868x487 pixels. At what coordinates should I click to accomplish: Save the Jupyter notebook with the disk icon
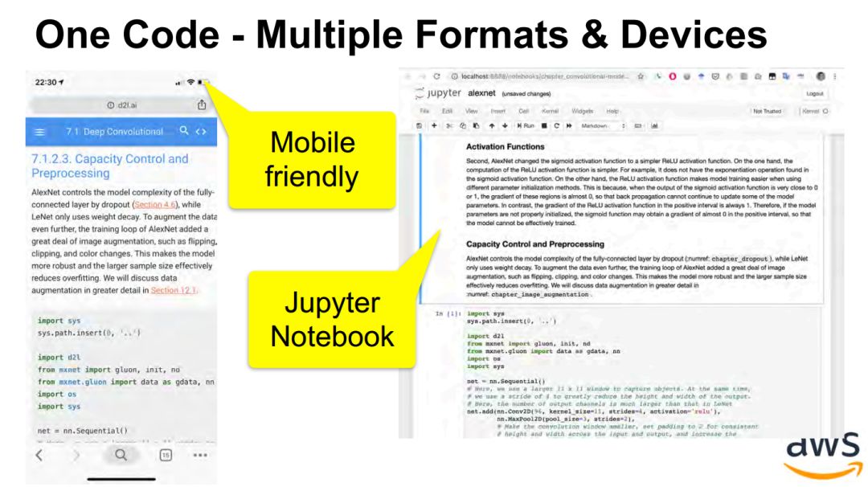[419, 125]
